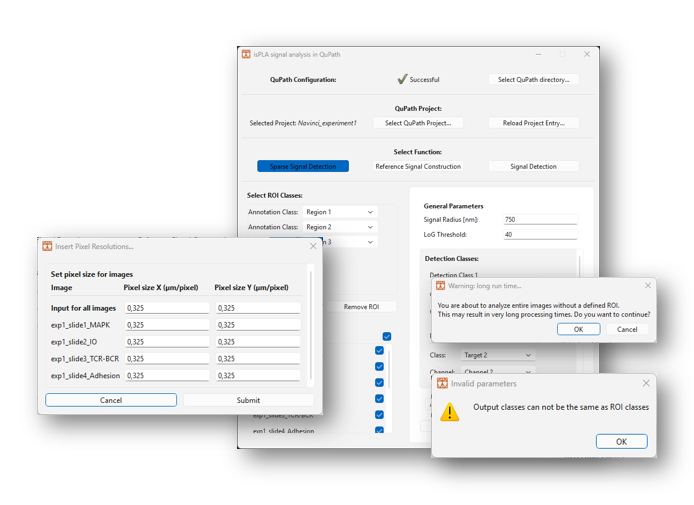Close the Invalid parameters dialog with X

point(645,383)
